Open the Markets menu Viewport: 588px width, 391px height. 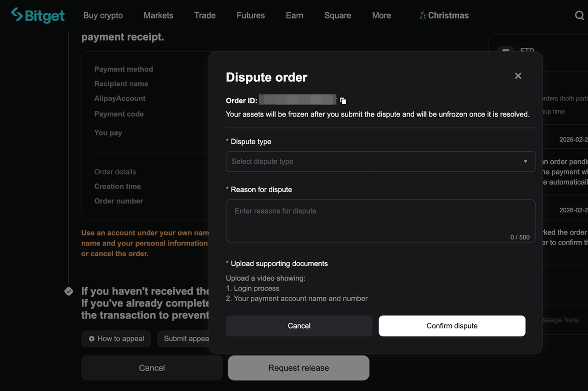[158, 15]
